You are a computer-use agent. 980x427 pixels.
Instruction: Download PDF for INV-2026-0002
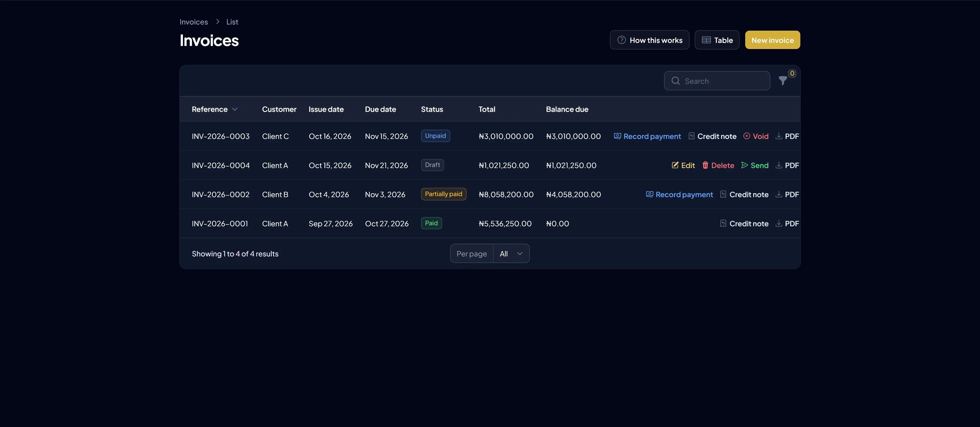coord(787,194)
